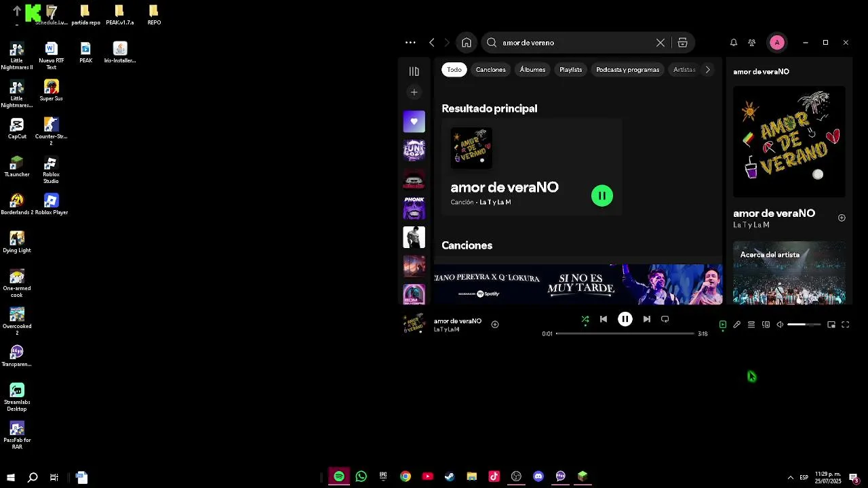Toggle shuffle in player bar
This screenshot has width=868, height=488.
[x=585, y=319]
